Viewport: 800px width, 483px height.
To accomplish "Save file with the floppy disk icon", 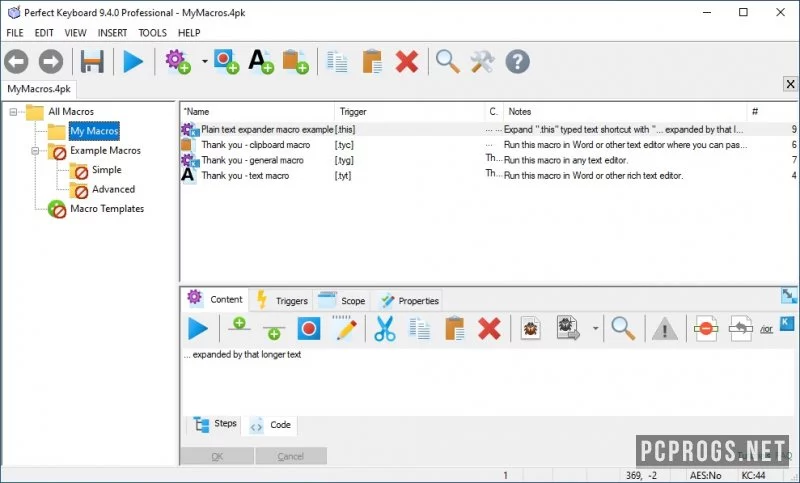I will 92,62.
